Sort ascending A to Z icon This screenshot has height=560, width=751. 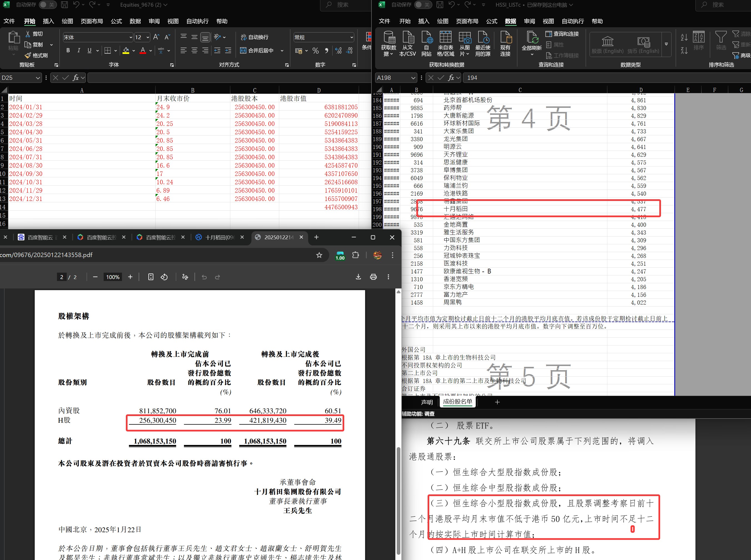coord(684,37)
